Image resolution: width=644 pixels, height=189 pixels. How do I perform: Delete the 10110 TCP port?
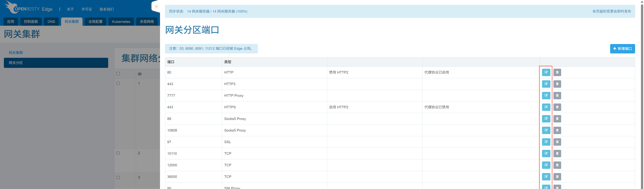pyautogui.click(x=557, y=153)
